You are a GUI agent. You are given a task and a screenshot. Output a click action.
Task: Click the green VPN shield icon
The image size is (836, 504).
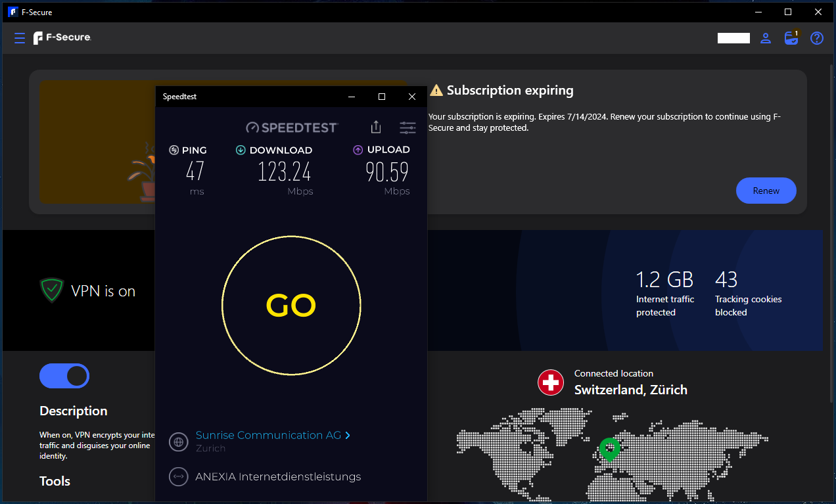pos(51,290)
